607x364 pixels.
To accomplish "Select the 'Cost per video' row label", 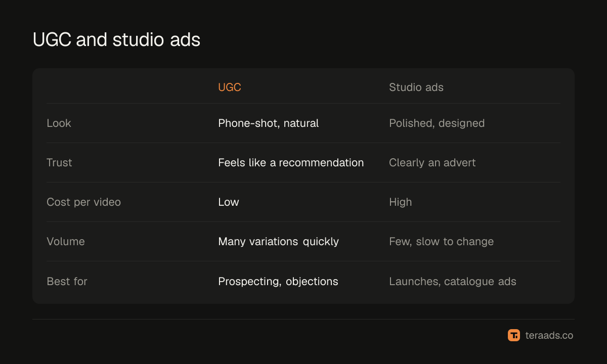I will point(83,202).
